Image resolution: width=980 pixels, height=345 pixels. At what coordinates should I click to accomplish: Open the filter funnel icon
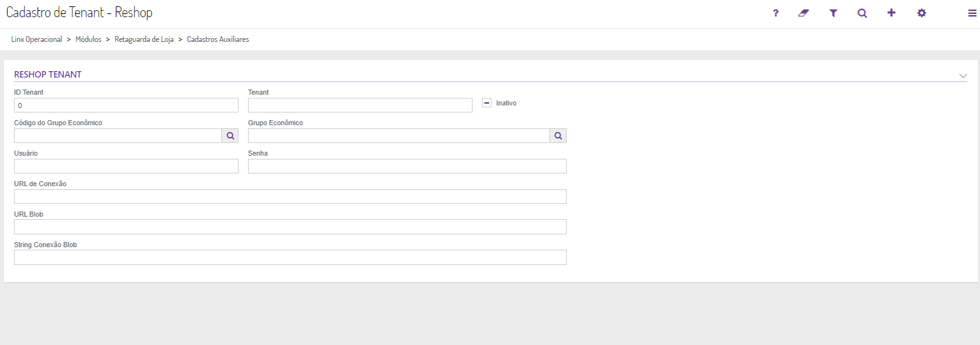(834, 13)
